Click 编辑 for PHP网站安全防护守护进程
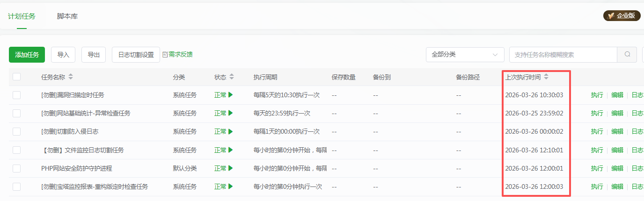This screenshot has height=201, width=644. (x=617, y=168)
